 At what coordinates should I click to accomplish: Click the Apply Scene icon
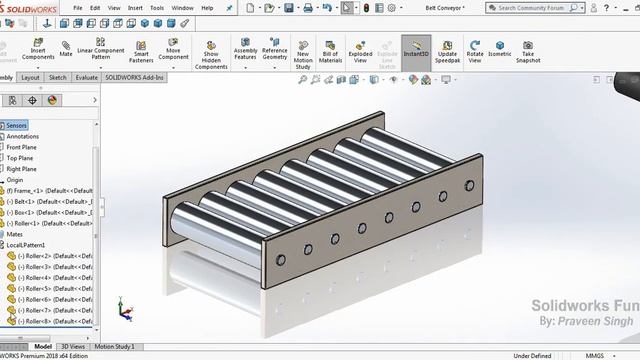[x=426, y=80]
